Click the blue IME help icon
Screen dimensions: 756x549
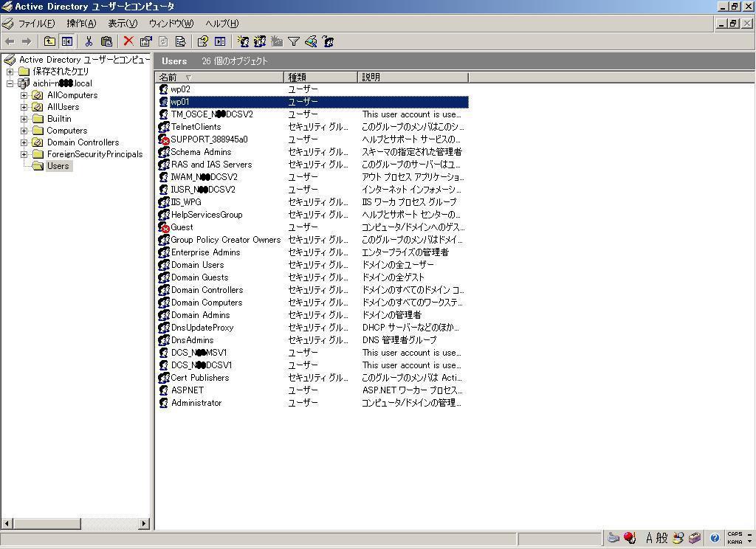(715, 537)
